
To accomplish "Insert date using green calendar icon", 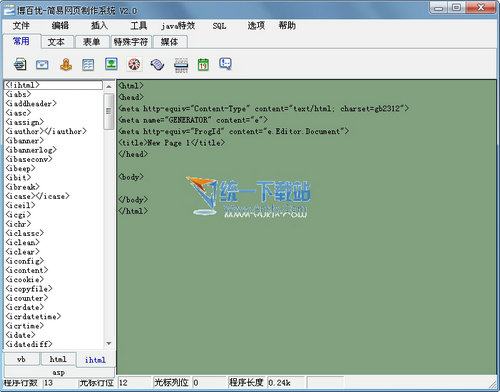I will coord(203,64).
